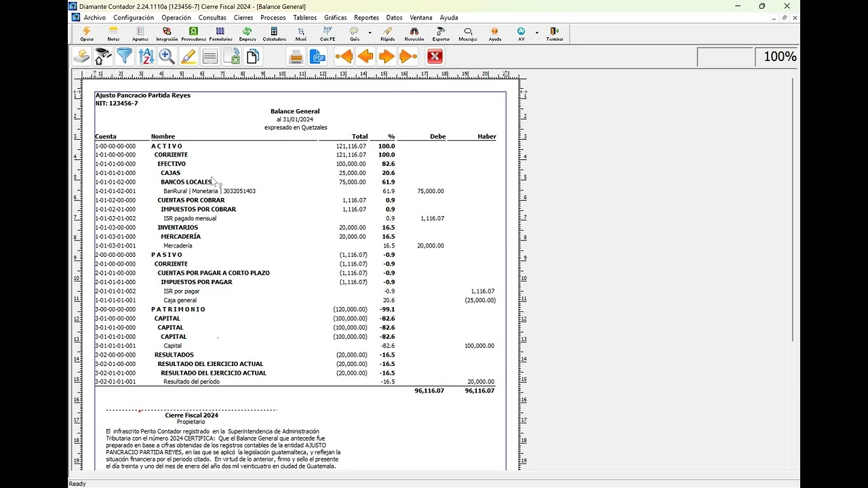The width and height of the screenshot is (868, 488).
Task: Open the Proveedores icon
Action: tap(193, 34)
